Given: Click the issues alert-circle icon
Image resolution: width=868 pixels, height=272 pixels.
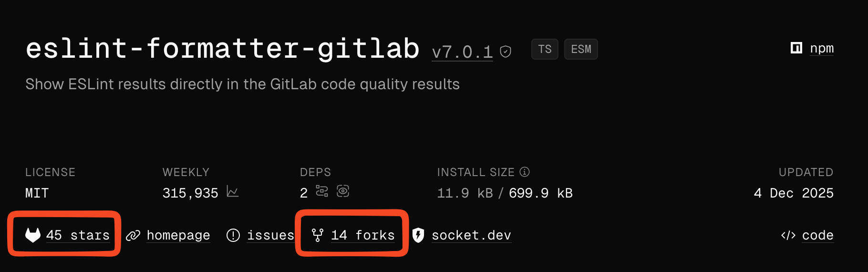Looking at the screenshot, I should tap(233, 235).
